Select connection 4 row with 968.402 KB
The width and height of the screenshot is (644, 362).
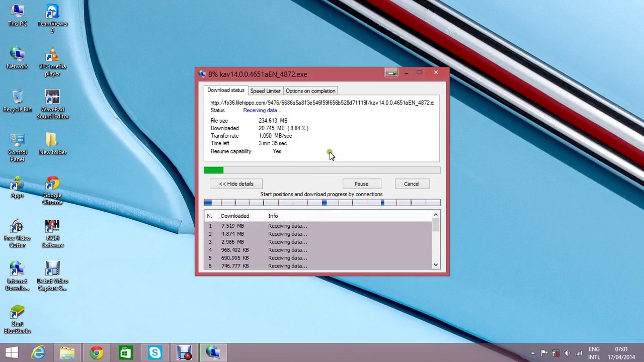click(x=318, y=250)
